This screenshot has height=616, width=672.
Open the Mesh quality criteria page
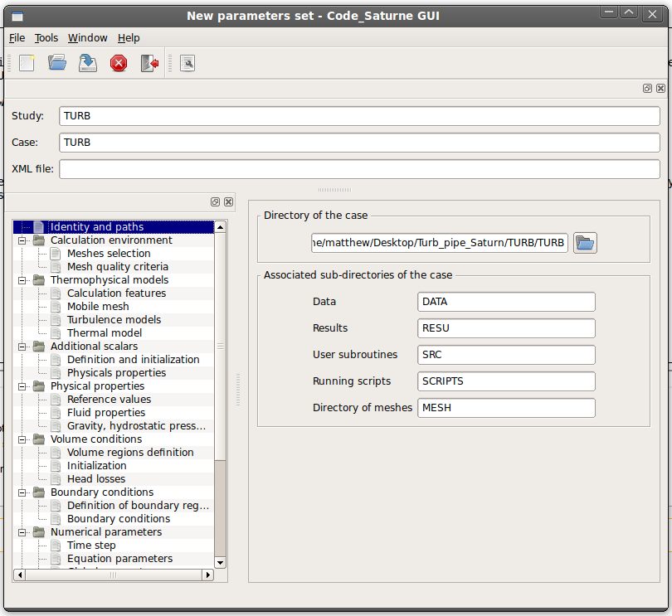(x=118, y=266)
